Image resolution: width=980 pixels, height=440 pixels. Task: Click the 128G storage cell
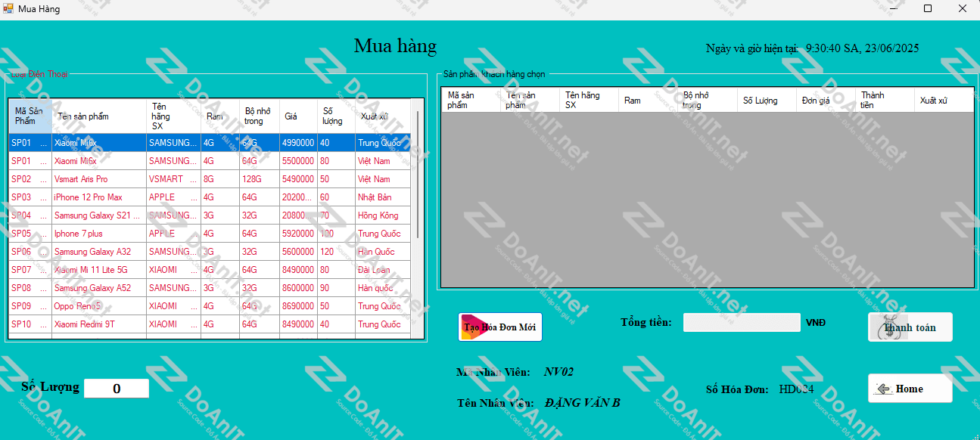click(260, 179)
